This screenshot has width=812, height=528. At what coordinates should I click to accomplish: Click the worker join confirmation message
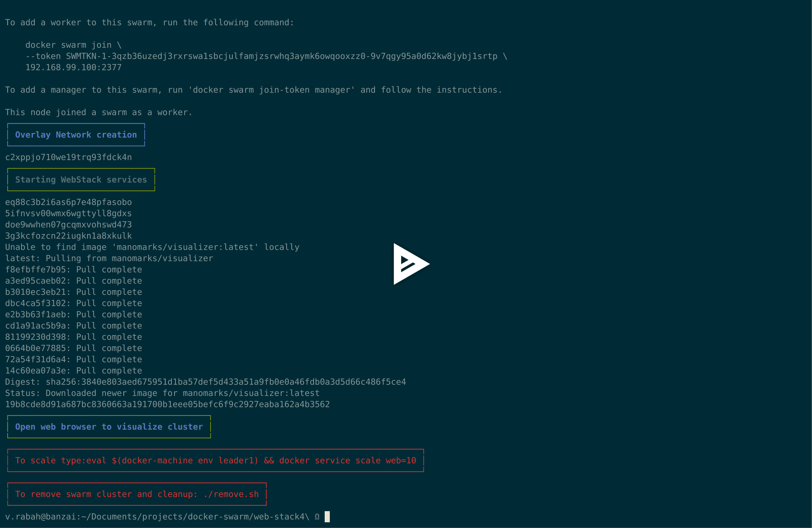98,112
